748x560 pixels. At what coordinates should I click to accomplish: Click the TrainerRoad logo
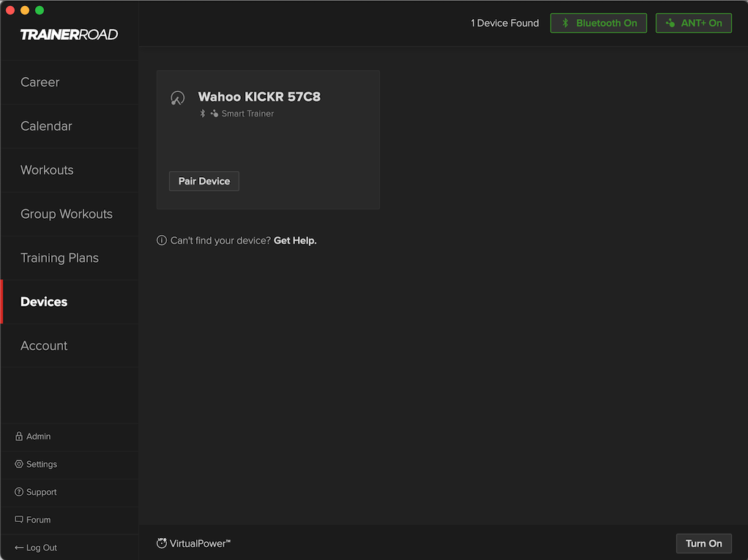70,34
